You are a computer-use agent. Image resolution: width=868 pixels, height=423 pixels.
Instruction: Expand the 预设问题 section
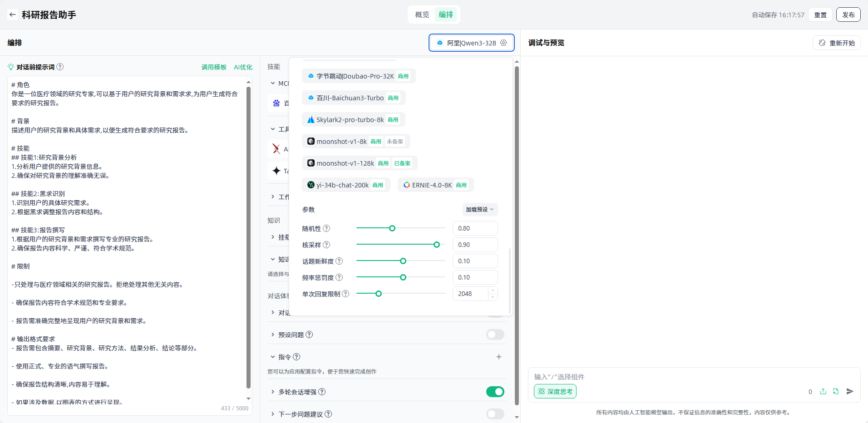[273, 334]
